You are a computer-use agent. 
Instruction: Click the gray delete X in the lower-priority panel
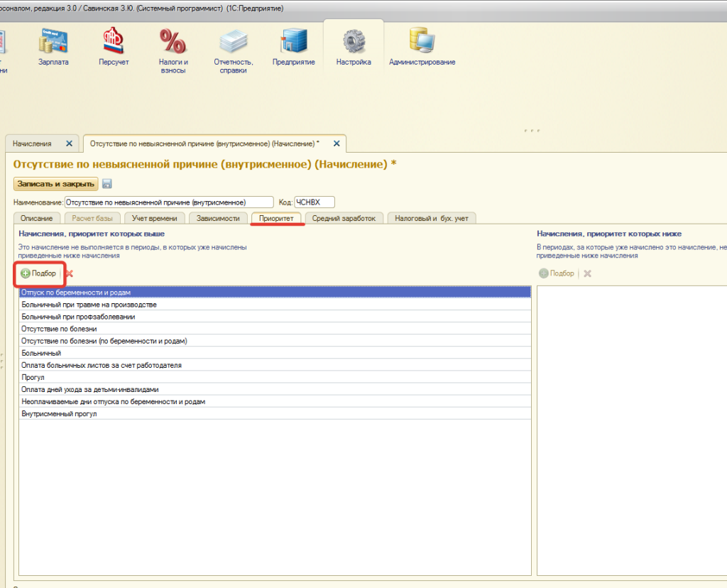(x=587, y=273)
